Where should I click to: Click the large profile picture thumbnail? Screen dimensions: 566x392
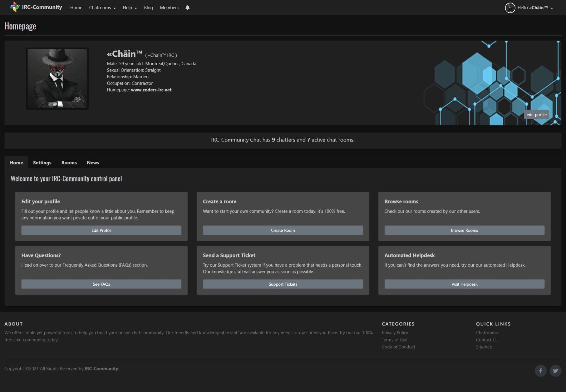pyautogui.click(x=57, y=79)
